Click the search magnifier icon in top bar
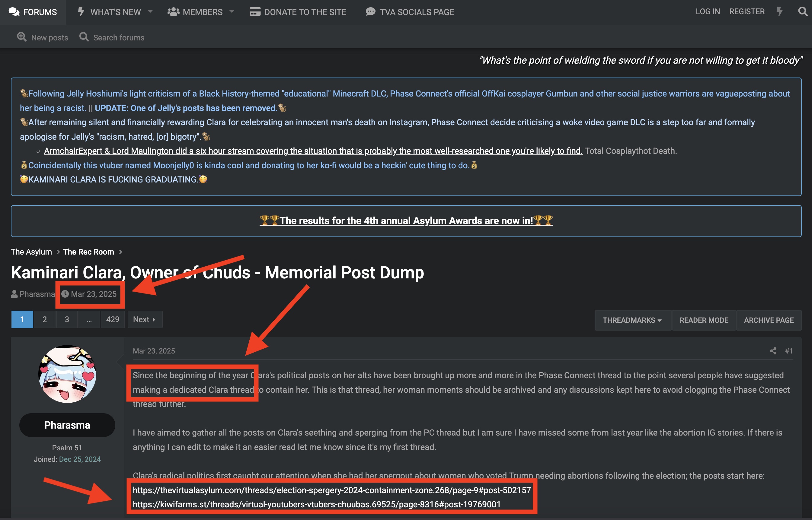Screen dimensions: 812x520 [x=803, y=12]
